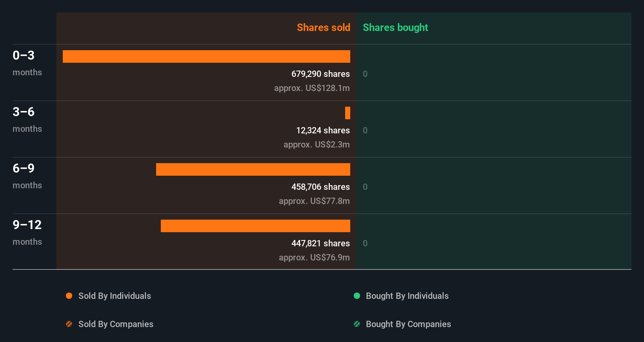Click the bought 0 in 6–9 months row
The image size is (644, 342).
(x=365, y=187)
